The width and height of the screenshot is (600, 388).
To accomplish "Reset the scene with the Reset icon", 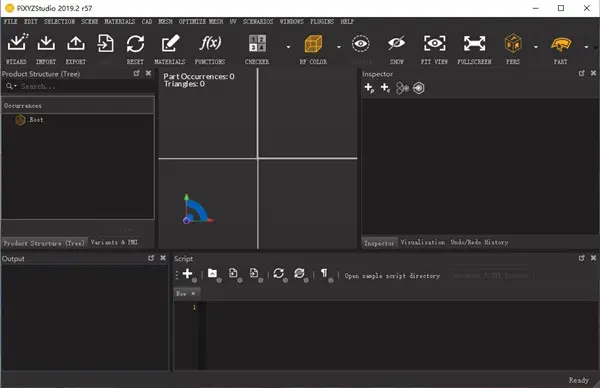I will pyautogui.click(x=135, y=43).
